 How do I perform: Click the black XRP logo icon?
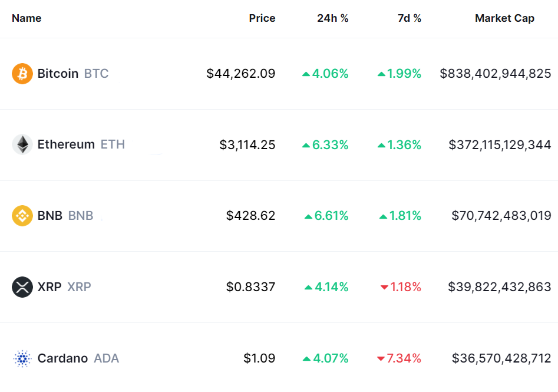pyautogui.click(x=22, y=287)
